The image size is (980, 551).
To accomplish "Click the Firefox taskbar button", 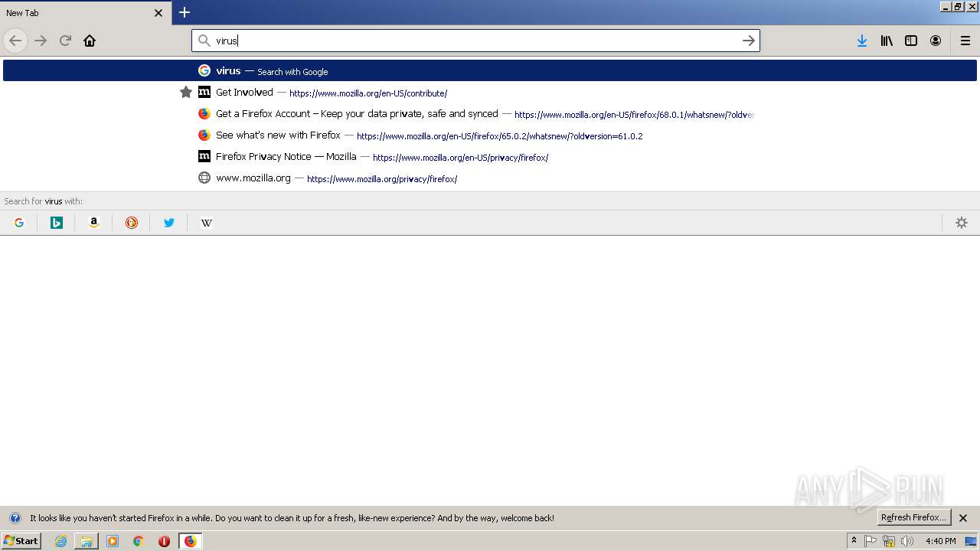I will (190, 541).
